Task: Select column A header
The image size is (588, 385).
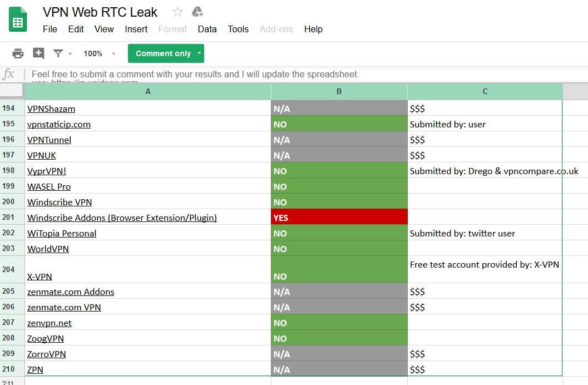Action: (x=148, y=91)
